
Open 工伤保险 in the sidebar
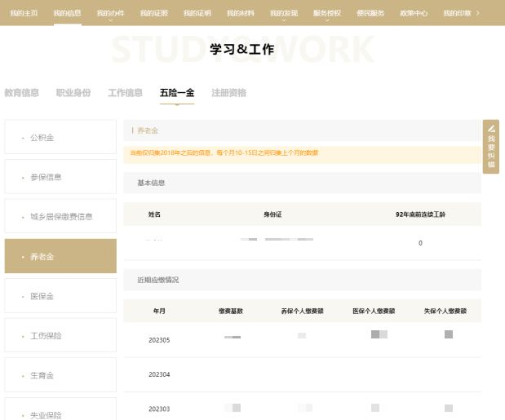(60, 335)
